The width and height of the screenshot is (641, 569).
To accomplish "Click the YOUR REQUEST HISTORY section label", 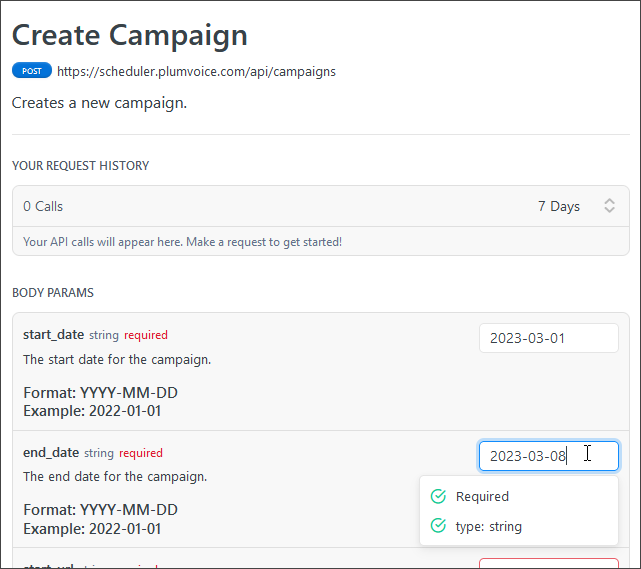I will [81, 166].
